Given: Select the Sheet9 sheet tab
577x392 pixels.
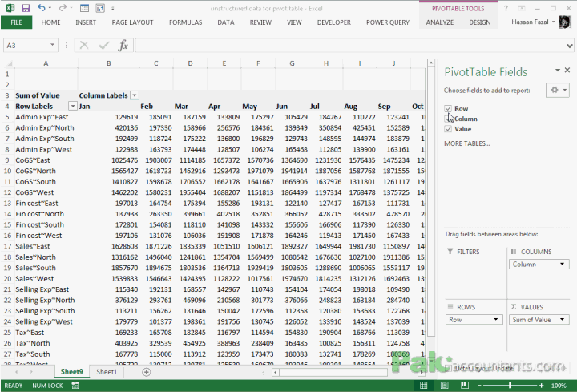Looking at the screenshot, I should (72, 372).
